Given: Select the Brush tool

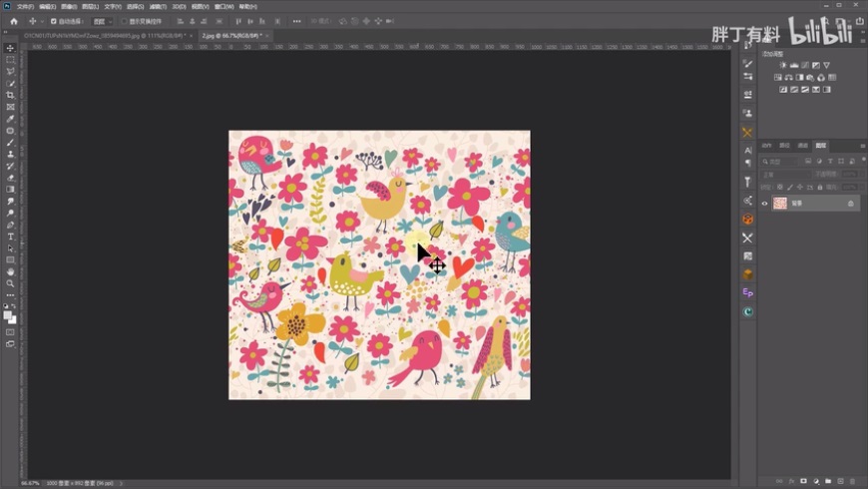Looking at the screenshot, I should (x=10, y=143).
